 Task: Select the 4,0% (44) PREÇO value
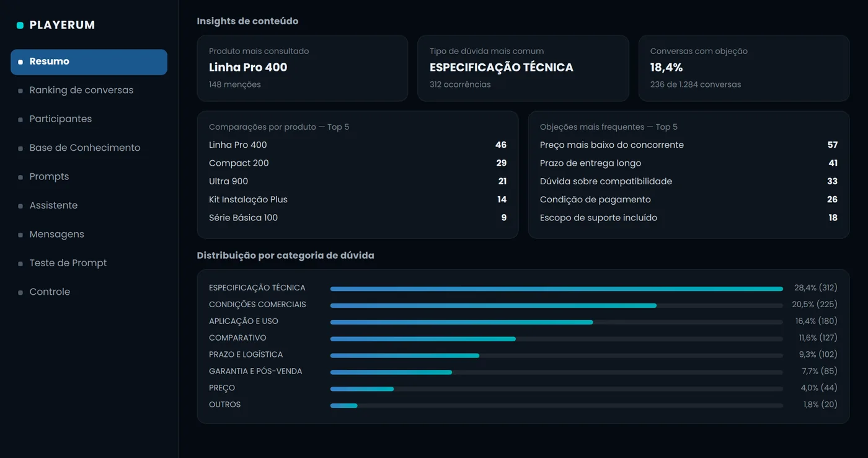818,388
